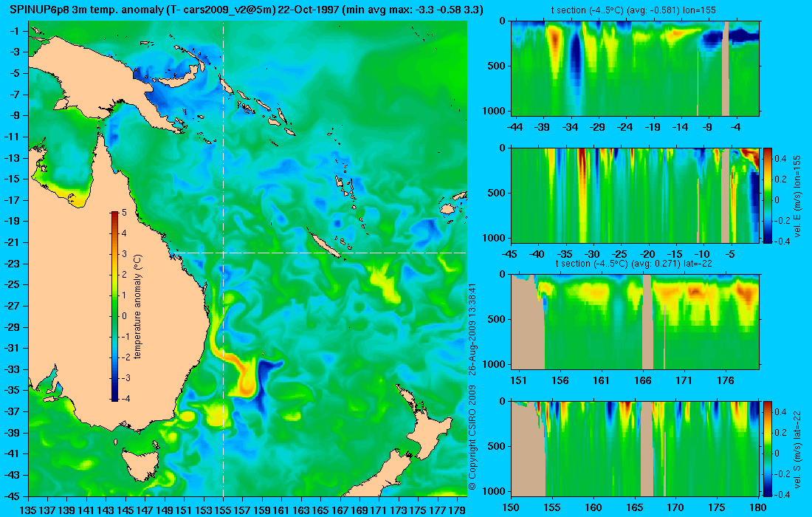Click the main title starting "SPINUP6p8 3m temp. anomaly"
This screenshot has height=517, width=812.
[246, 10]
